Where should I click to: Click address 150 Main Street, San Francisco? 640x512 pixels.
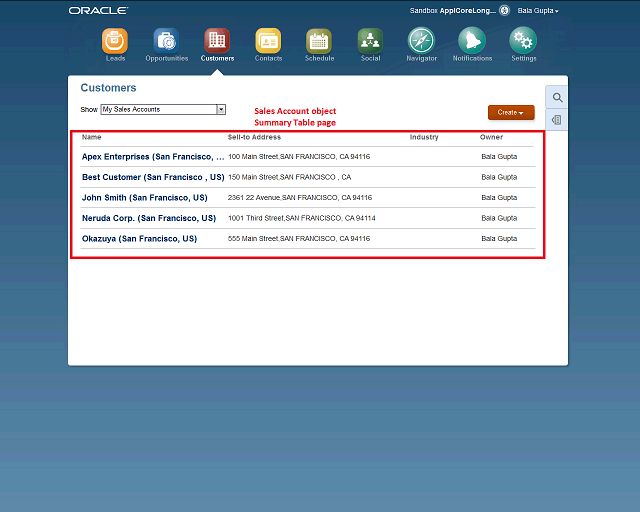coord(289,177)
